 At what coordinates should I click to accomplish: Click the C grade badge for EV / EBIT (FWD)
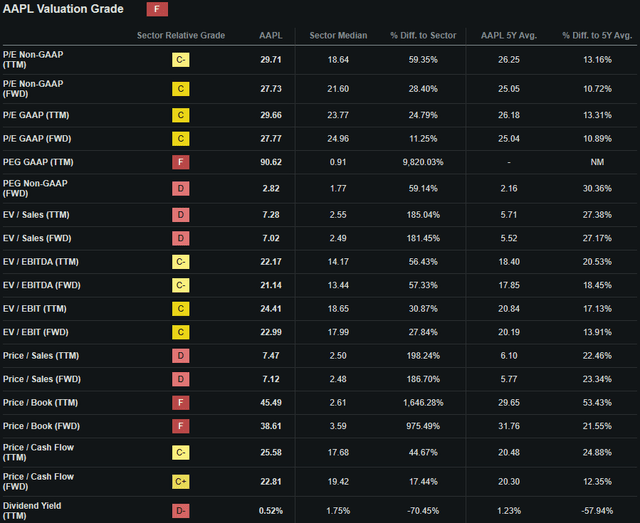pos(180,332)
